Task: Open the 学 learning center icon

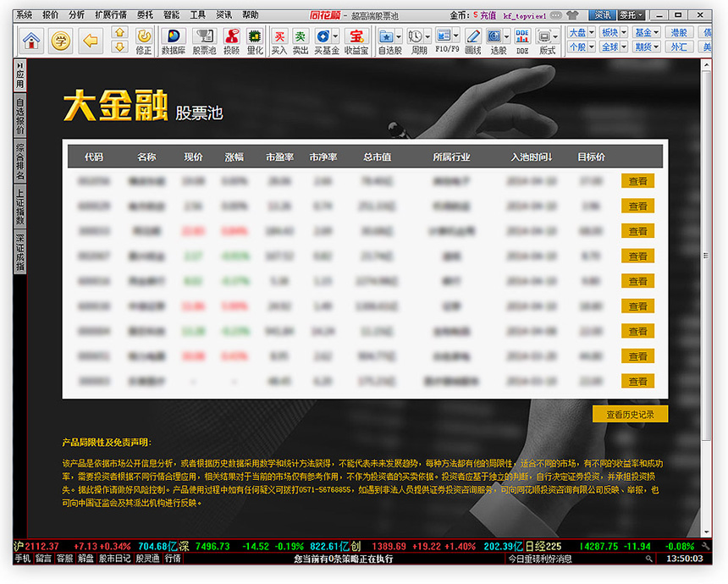Action: 60,41
